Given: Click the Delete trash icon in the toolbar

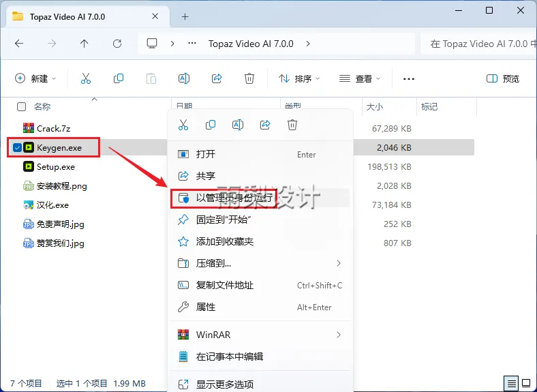Looking at the screenshot, I should [x=249, y=78].
